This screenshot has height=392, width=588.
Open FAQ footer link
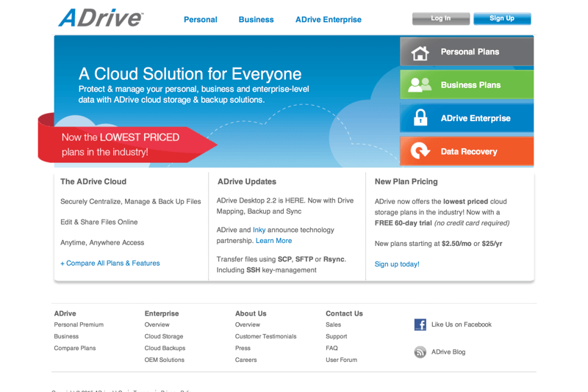pos(331,348)
